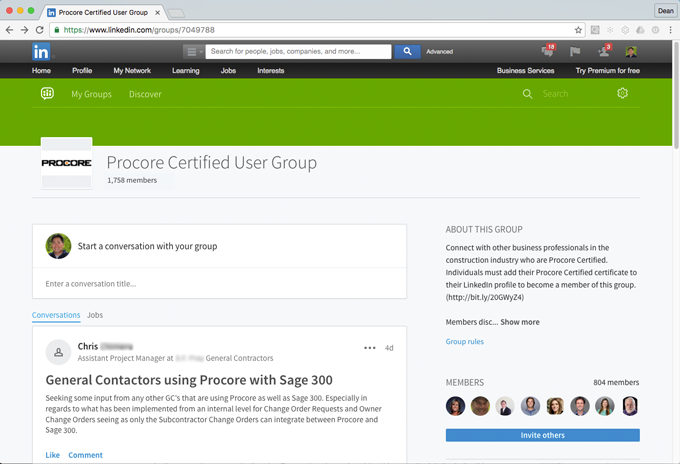Expand Show more in About this group
The image size is (680, 464).
520,322
